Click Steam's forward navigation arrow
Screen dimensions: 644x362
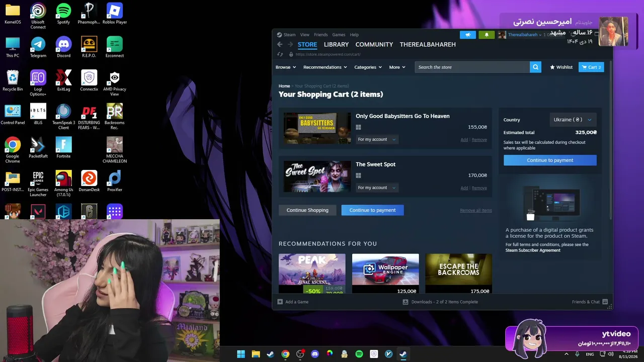point(290,44)
